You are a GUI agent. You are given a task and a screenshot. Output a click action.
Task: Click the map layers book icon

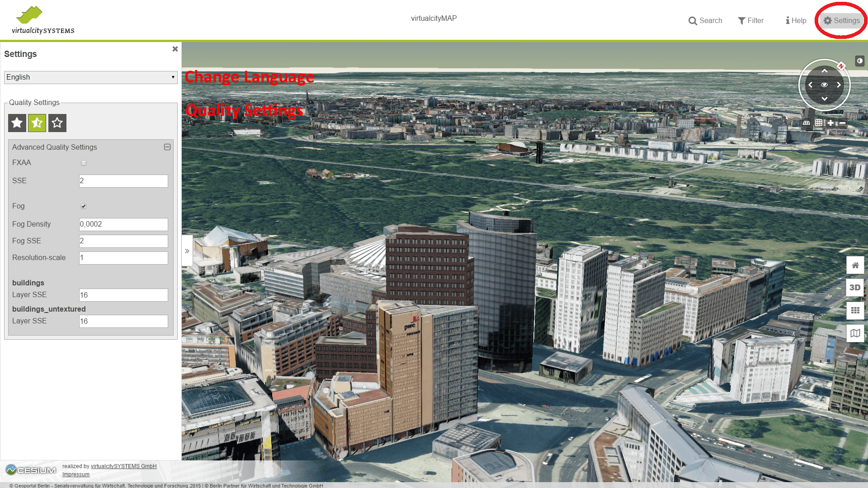click(855, 333)
